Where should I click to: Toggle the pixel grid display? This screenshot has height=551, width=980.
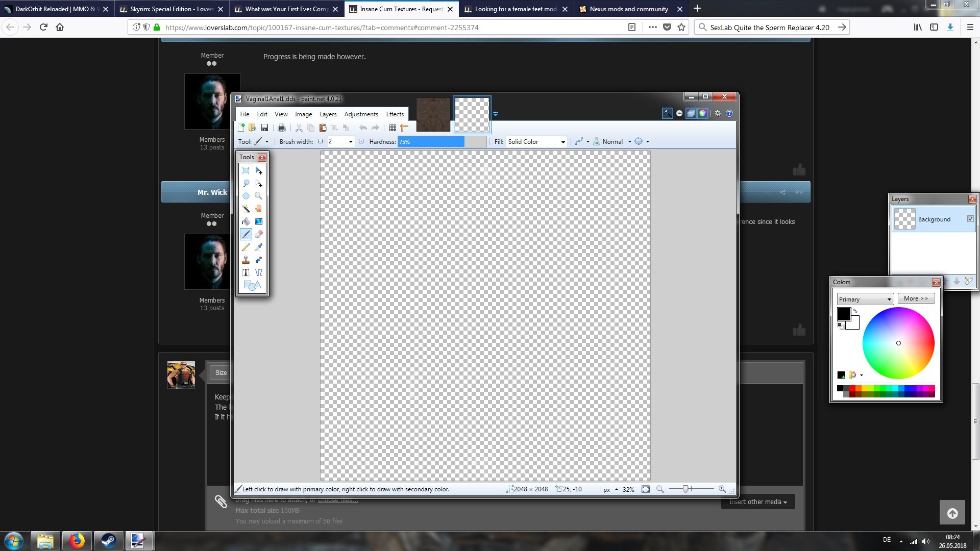pyautogui.click(x=393, y=128)
